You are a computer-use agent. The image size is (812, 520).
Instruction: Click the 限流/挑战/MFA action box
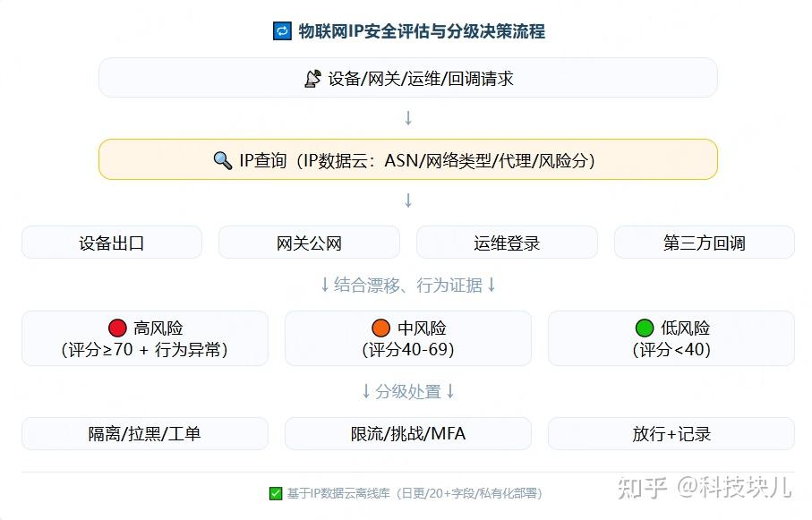[408, 434]
